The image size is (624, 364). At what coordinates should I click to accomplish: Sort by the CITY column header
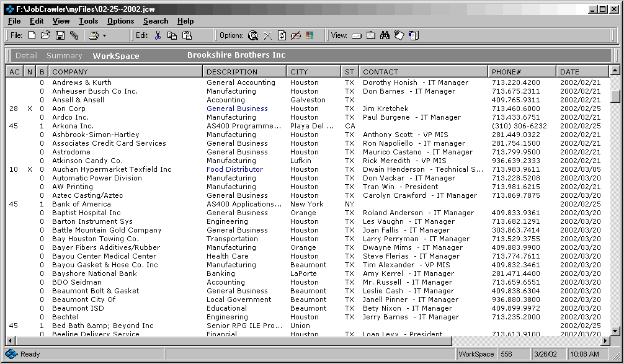[314, 71]
